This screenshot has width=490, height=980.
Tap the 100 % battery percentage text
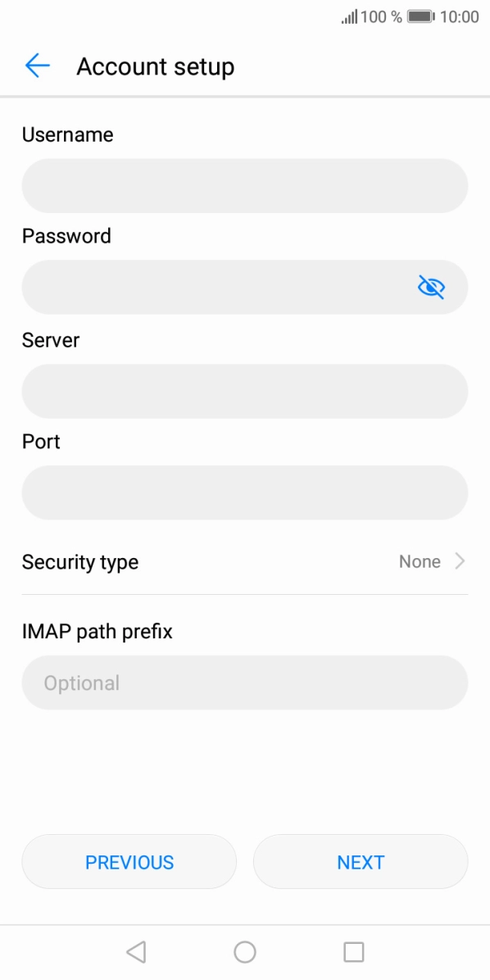pyautogui.click(x=381, y=17)
